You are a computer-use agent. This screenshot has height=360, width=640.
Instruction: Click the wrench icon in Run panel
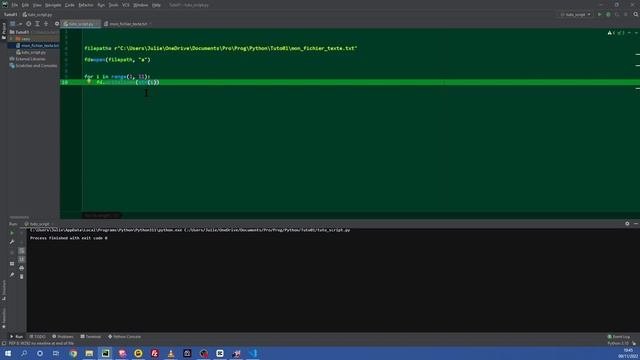(12, 242)
